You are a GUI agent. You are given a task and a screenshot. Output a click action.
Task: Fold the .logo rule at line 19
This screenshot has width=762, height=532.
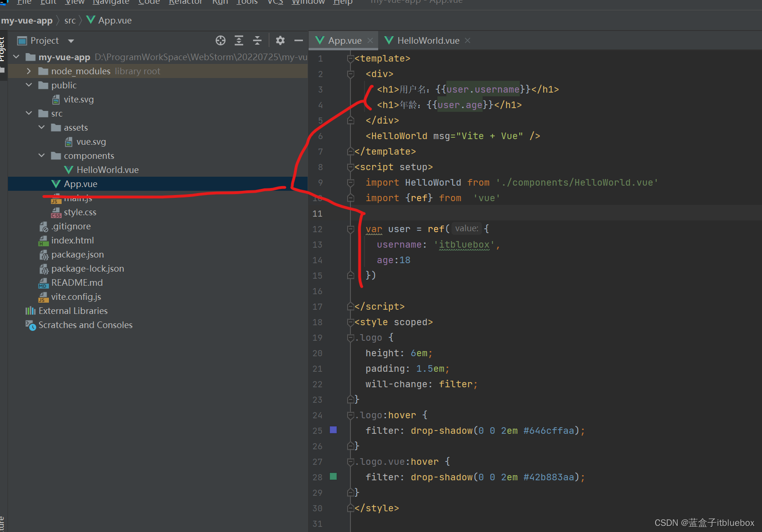tap(350, 337)
